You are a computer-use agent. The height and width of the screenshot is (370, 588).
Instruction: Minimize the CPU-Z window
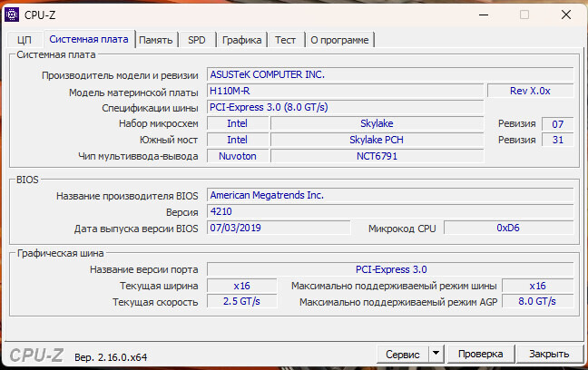(483, 15)
